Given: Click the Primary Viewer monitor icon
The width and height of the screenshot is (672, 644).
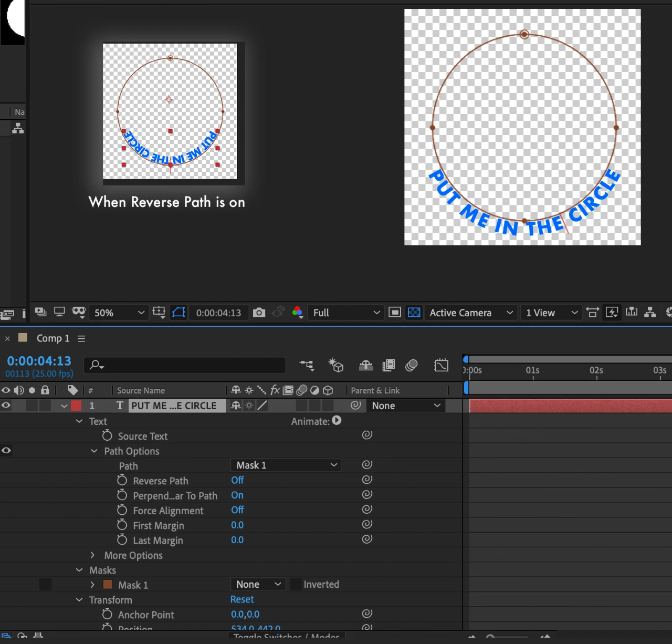Looking at the screenshot, I should (x=59, y=312).
